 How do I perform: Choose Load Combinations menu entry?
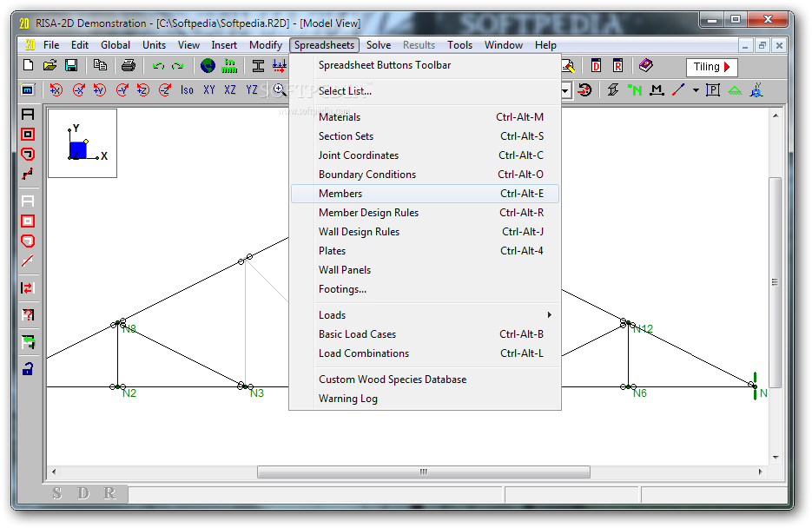coord(426,353)
